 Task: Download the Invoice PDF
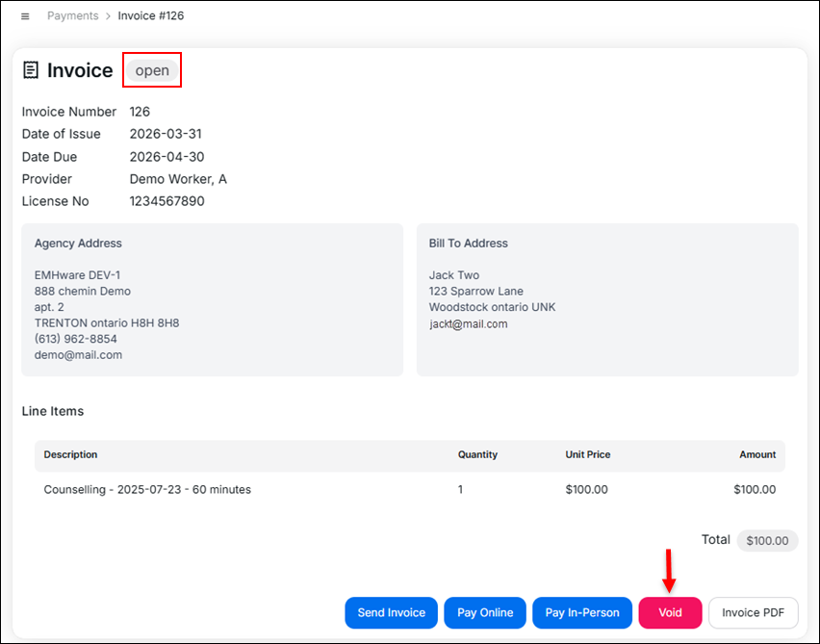pyautogui.click(x=753, y=612)
